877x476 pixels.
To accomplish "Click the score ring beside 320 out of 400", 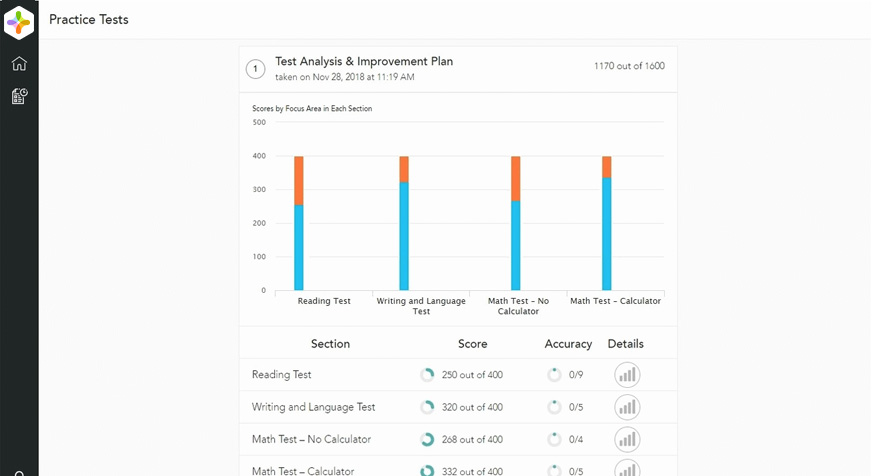I will click(427, 407).
